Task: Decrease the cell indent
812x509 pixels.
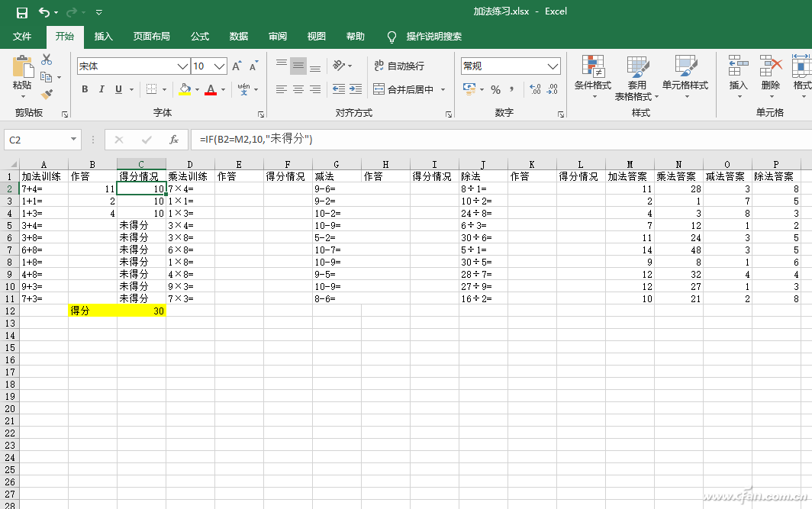Action: pos(339,89)
